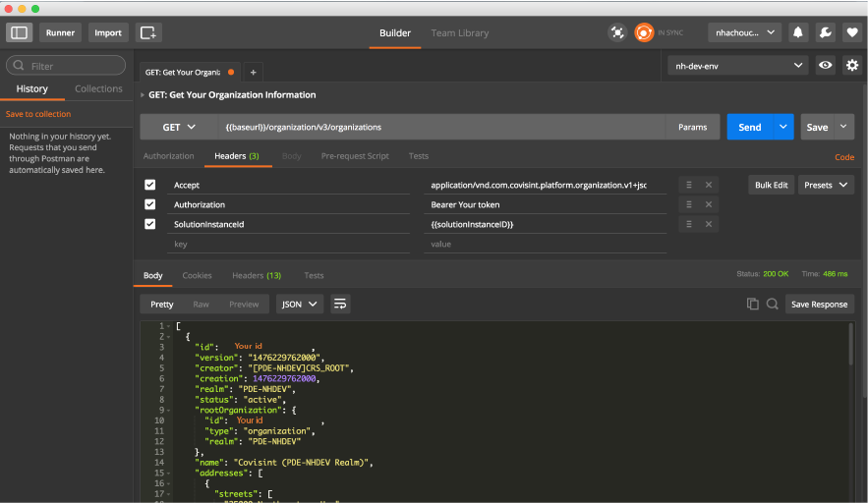Viewport: 868px width, 503px height.
Task: Expand the nh-dev-env environment dropdown
Action: point(737,66)
